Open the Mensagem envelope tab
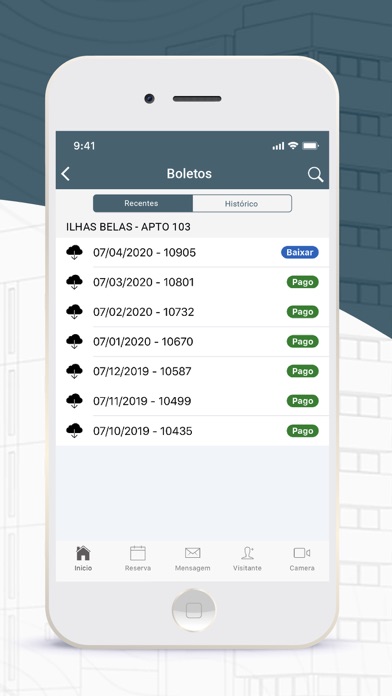This screenshot has height=696, width=392. (192, 558)
